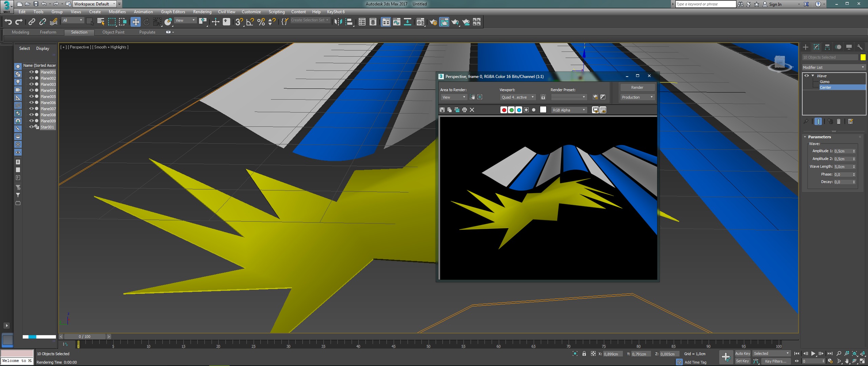
Task: Open Render Setup teapot icon
Action: tap(433, 22)
